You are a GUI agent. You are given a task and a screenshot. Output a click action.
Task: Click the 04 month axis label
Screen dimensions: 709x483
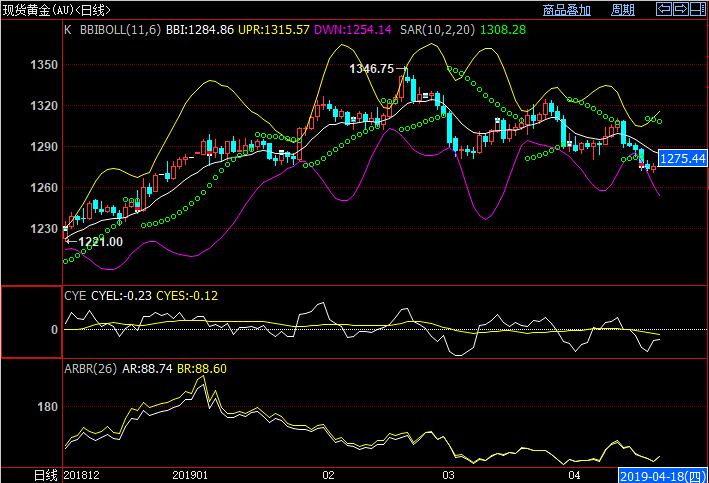574,475
